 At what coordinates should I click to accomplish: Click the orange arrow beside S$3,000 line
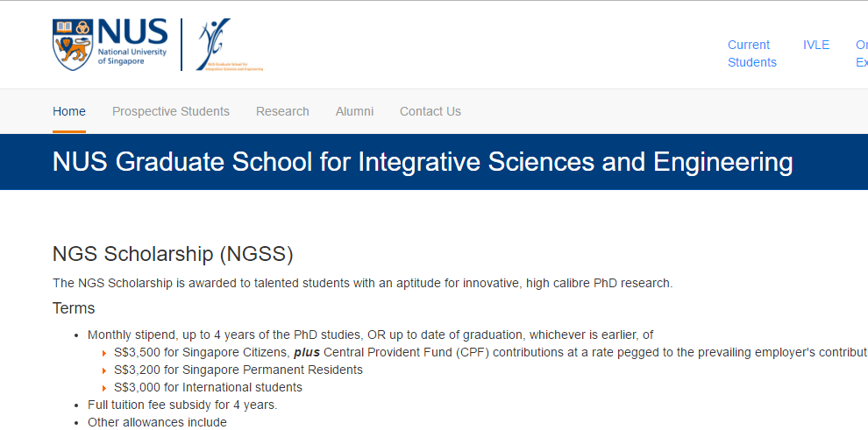pos(104,388)
